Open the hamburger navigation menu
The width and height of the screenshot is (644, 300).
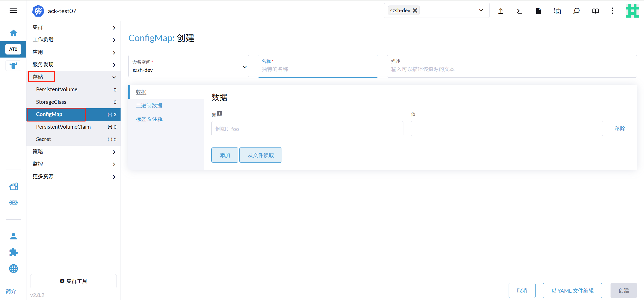coord(13,11)
